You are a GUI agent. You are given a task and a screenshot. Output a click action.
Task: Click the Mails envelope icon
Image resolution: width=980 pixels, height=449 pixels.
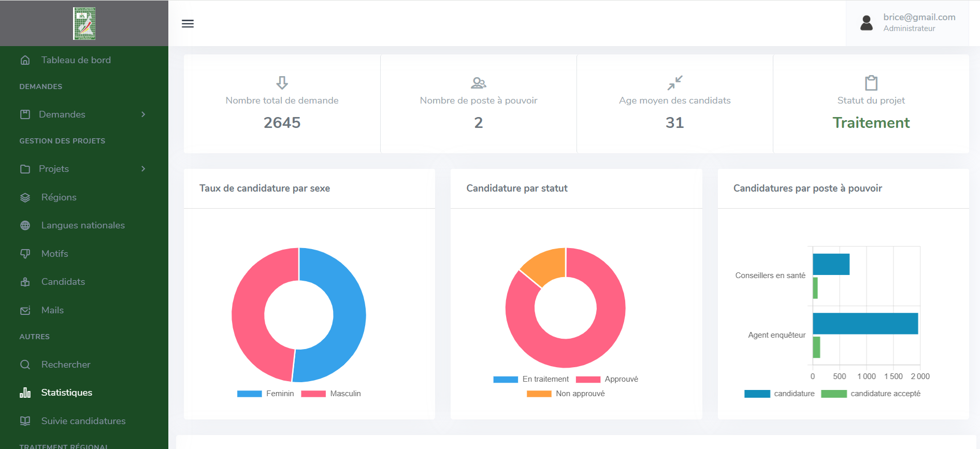25,310
